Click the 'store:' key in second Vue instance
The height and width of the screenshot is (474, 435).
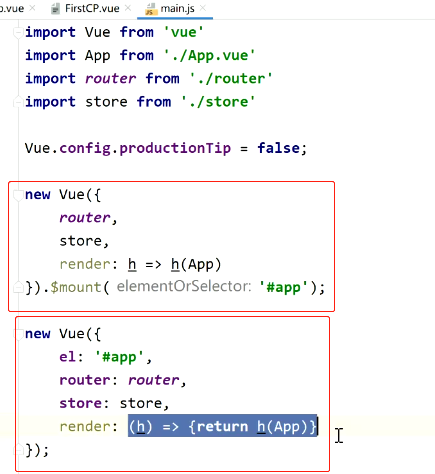[84, 403]
